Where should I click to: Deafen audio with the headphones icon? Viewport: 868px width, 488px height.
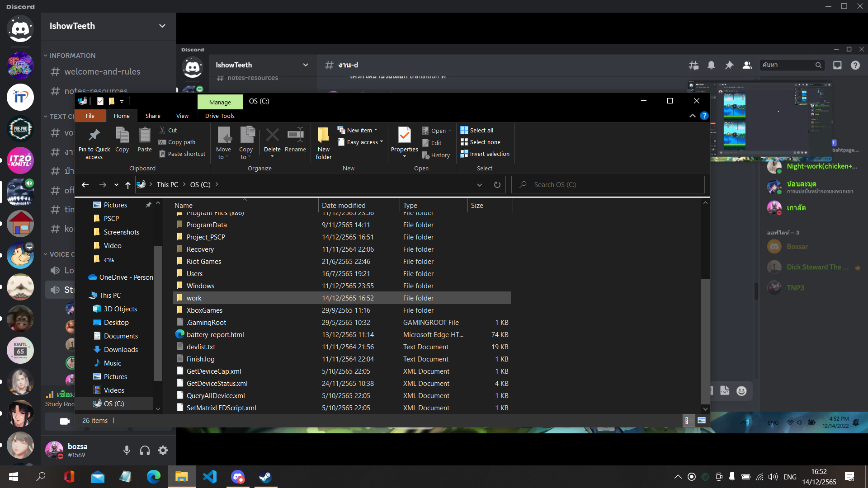pos(145,450)
